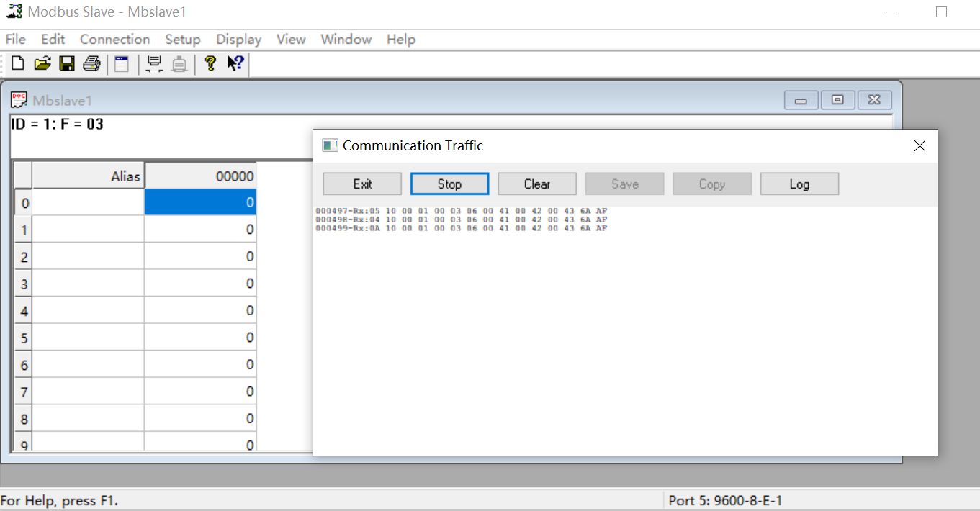The image size is (980, 511).
Task: Click the Copy button in traffic dialog
Action: point(712,184)
